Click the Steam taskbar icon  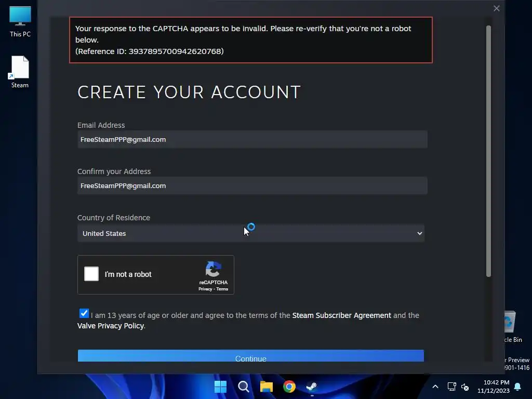(312, 387)
